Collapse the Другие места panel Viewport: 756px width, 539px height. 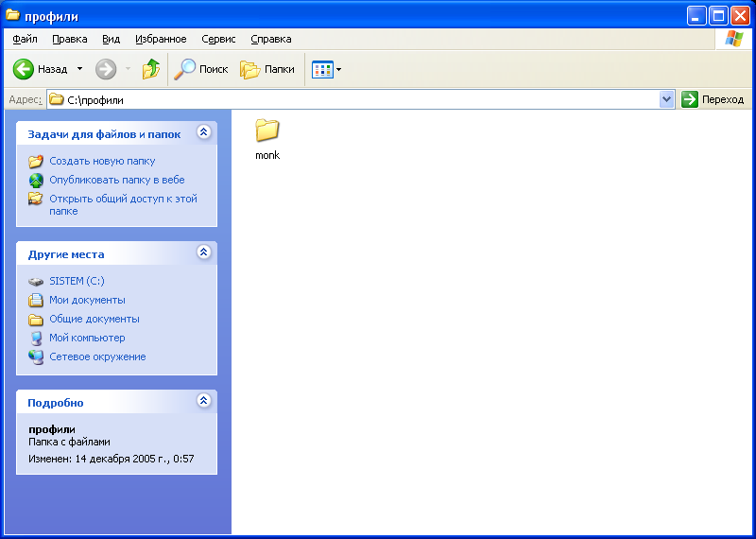(204, 252)
